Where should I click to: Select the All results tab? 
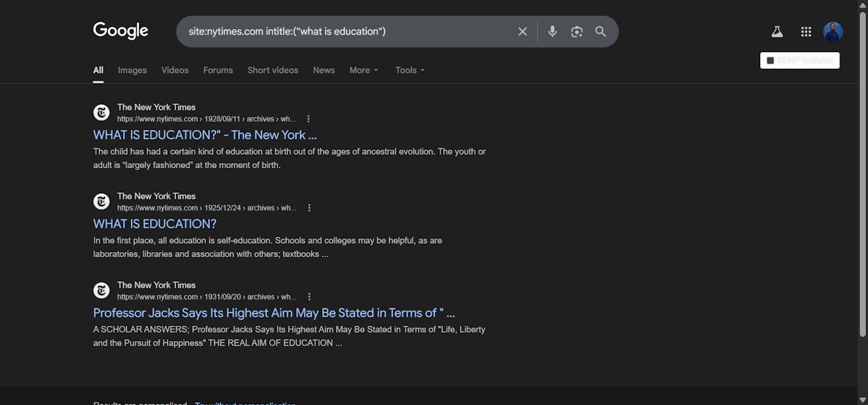tap(98, 70)
